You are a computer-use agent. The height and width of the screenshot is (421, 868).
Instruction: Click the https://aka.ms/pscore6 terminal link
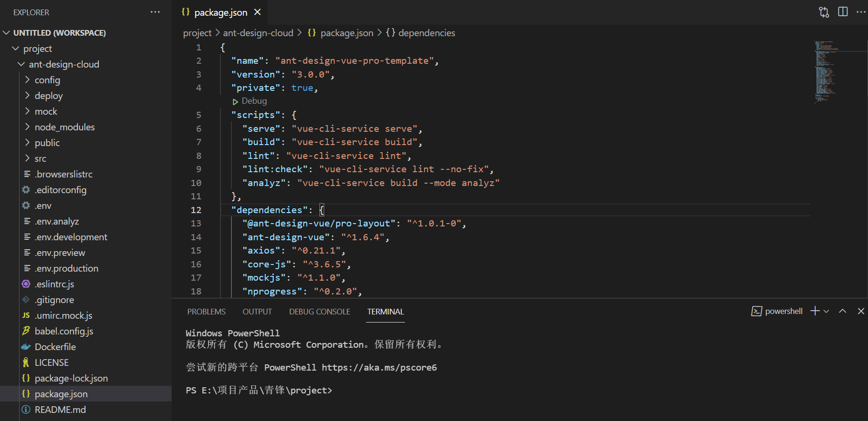pos(379,368)
